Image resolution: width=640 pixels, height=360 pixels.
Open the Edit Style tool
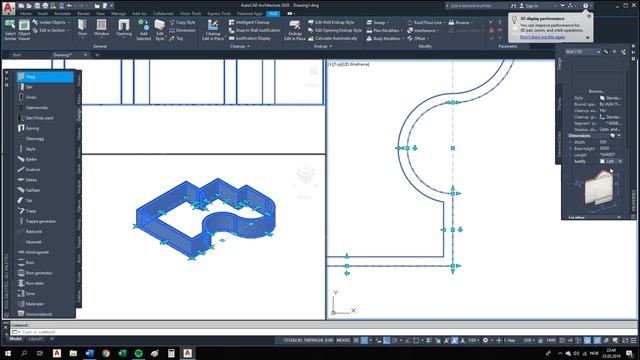[160, 30]
